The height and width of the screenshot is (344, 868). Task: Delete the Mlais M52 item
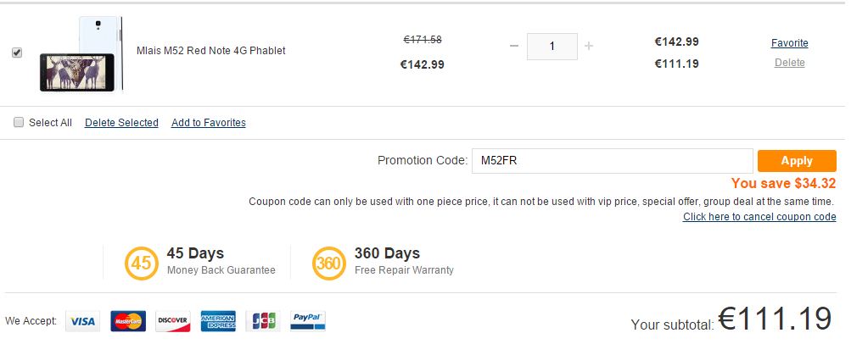tap(789, 63)
